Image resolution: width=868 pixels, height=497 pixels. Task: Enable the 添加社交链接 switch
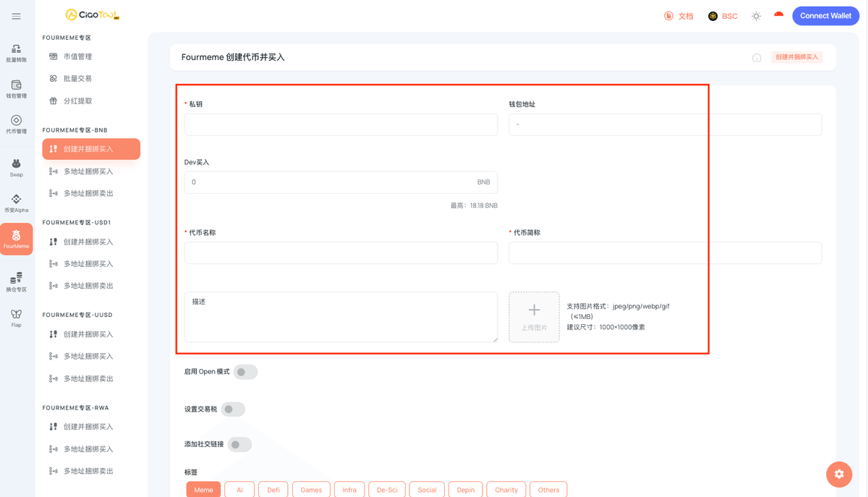[x=239, y=444]
